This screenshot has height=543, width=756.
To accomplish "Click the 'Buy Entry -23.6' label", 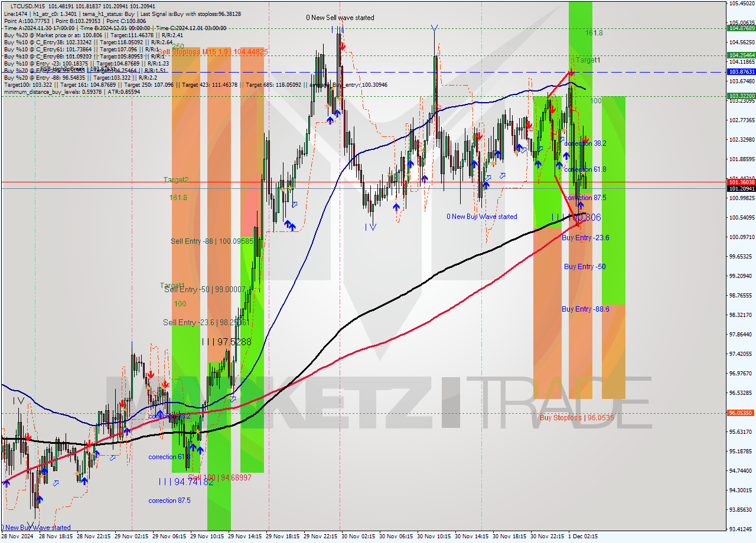I will pyautogui.click(x=585, y=237).
